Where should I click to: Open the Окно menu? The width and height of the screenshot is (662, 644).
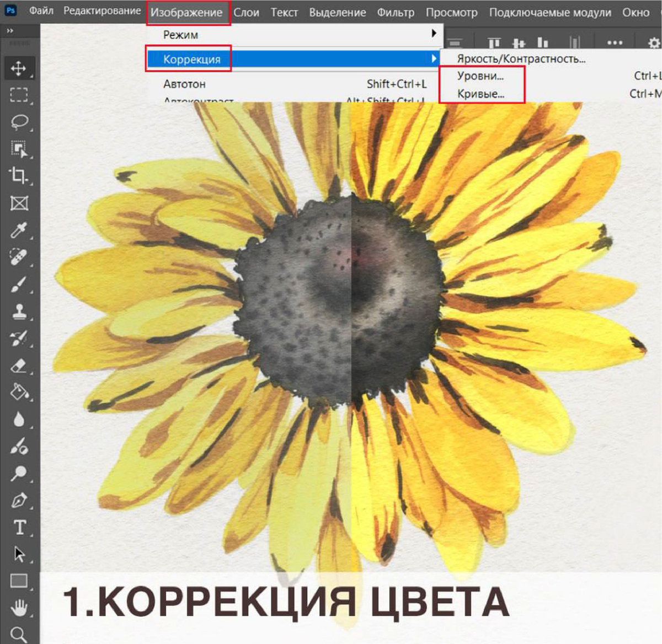pos(637,12)
